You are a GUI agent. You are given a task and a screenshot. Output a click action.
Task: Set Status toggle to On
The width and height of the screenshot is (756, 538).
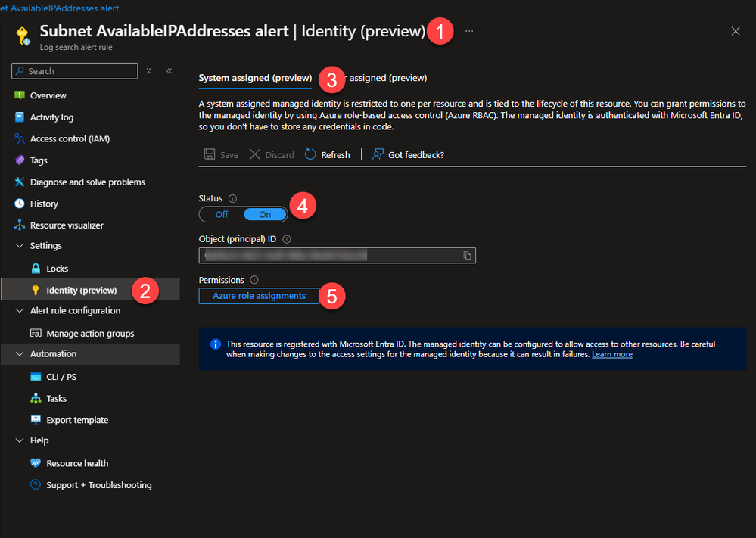point(265,215)
